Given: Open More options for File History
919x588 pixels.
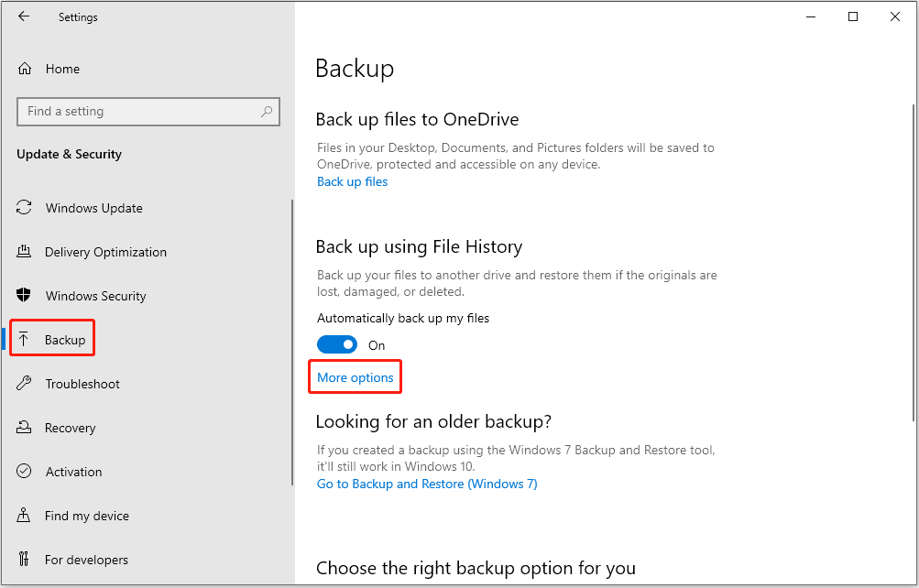Looking at the screenshot, I should click(x=356, y=377).
